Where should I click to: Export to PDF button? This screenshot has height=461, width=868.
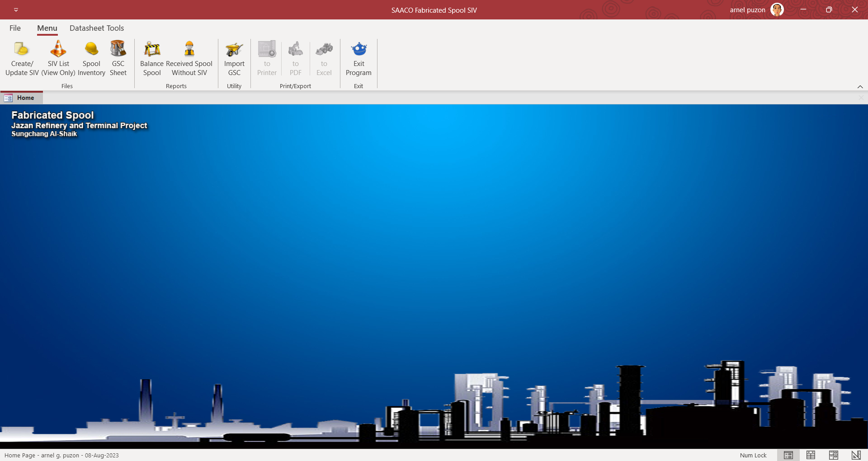click(295, 58)
